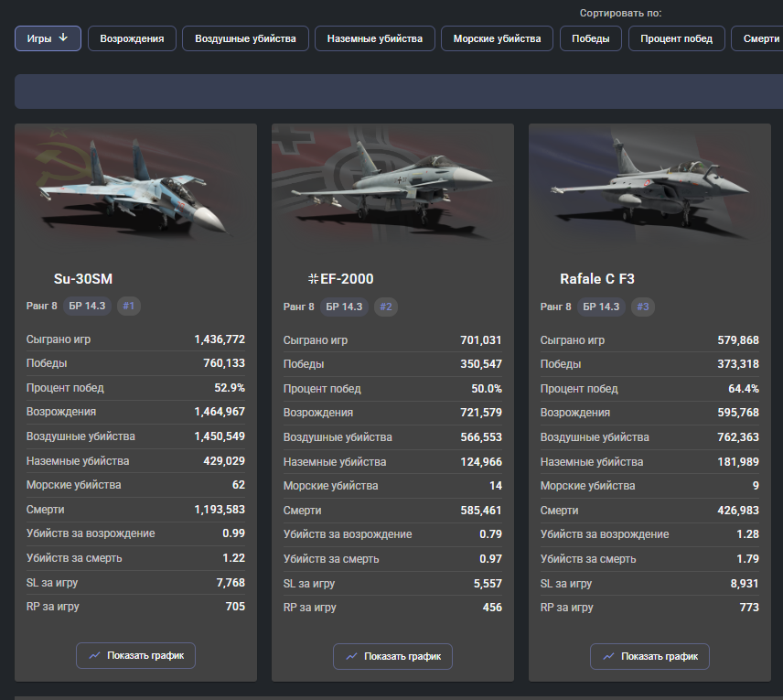Click БР 14.3 badge on Rafale card
Screen dimensions: 783x700
click(x=601, y=307)
